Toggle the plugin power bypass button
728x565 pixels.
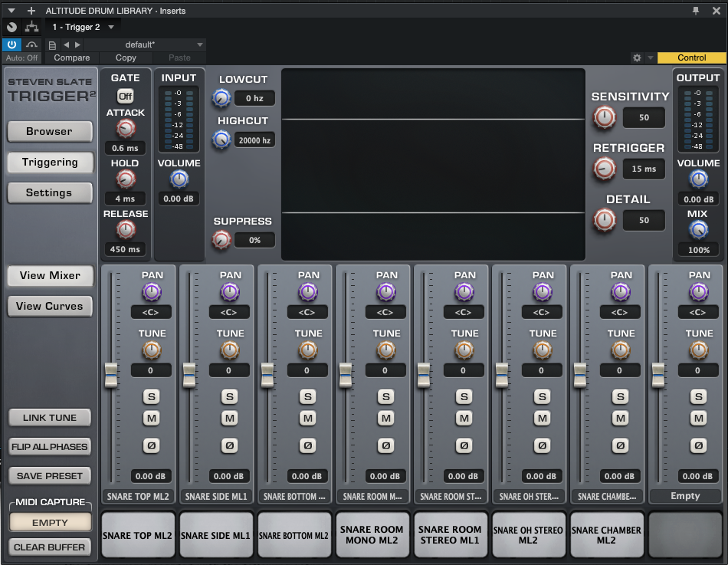pyautogui.click(x=11, y=44)
